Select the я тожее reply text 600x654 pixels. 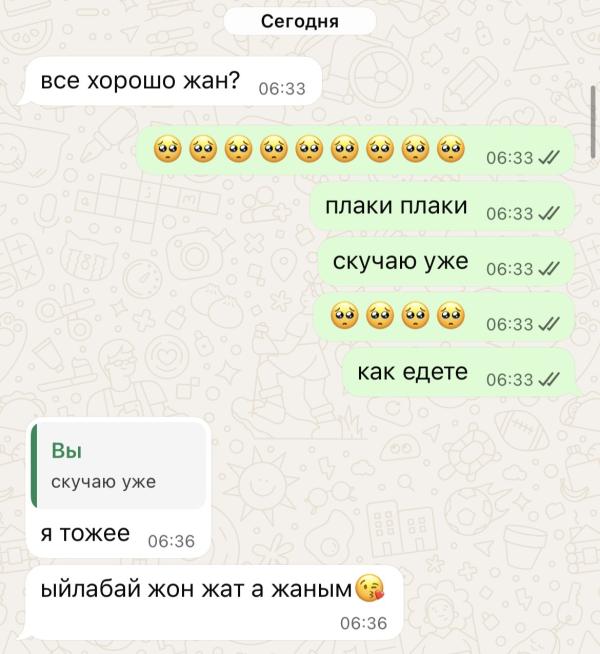tap(85, 533)
